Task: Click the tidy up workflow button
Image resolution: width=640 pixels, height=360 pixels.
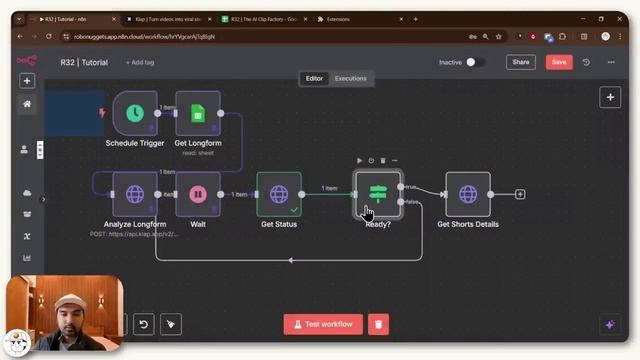Action: (171, 324)
